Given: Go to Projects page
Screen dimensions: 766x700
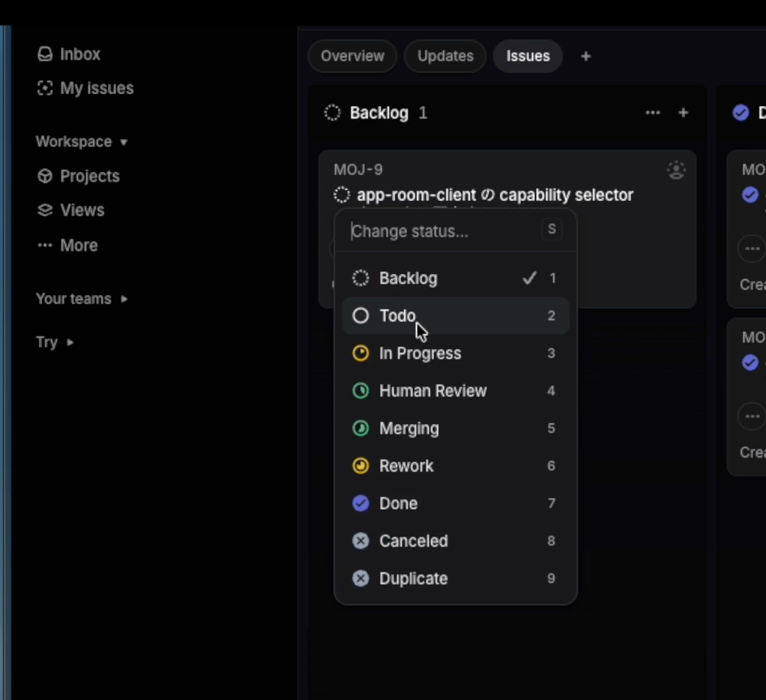Looking at the screenshot, I should (x=78, y=176).
